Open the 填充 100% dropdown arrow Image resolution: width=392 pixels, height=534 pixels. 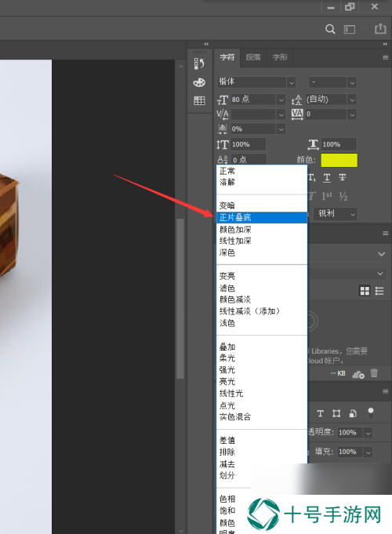(x=368, y=452)
